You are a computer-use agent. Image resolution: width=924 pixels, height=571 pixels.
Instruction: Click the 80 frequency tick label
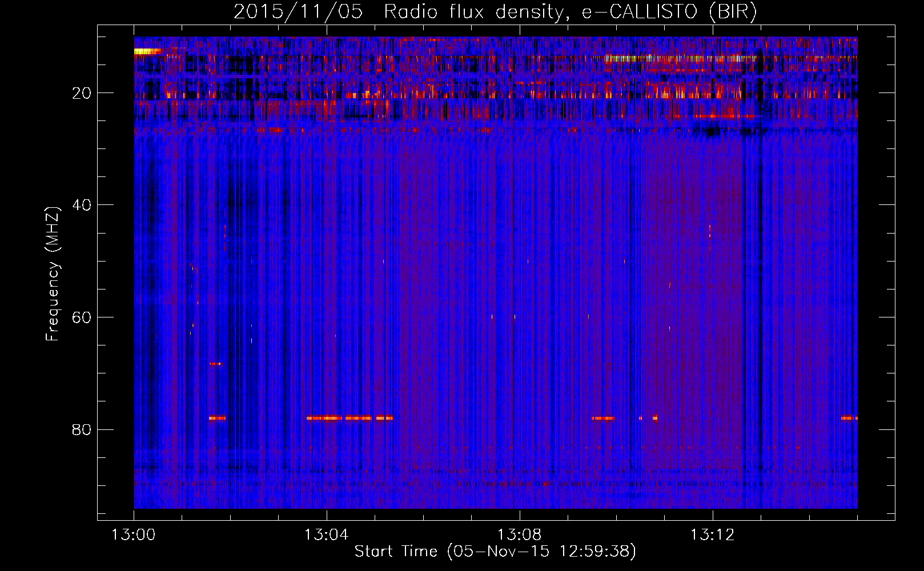(82, 429)
